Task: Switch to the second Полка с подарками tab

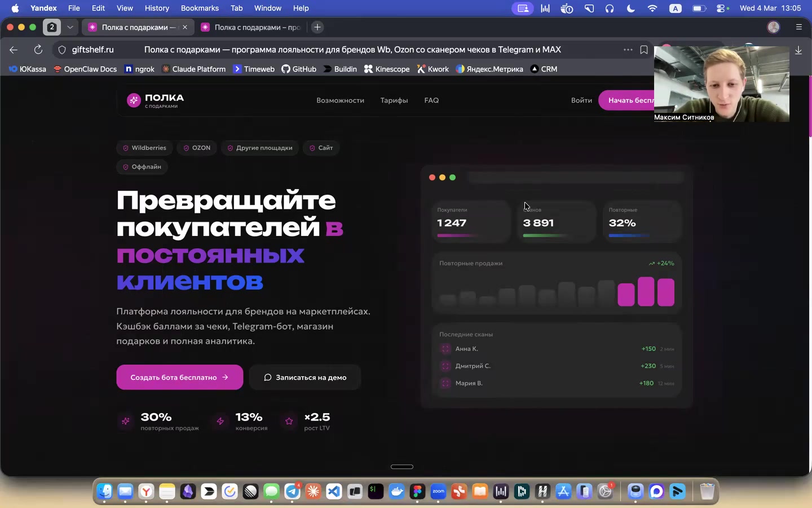Action: click(x=255, y=27)
